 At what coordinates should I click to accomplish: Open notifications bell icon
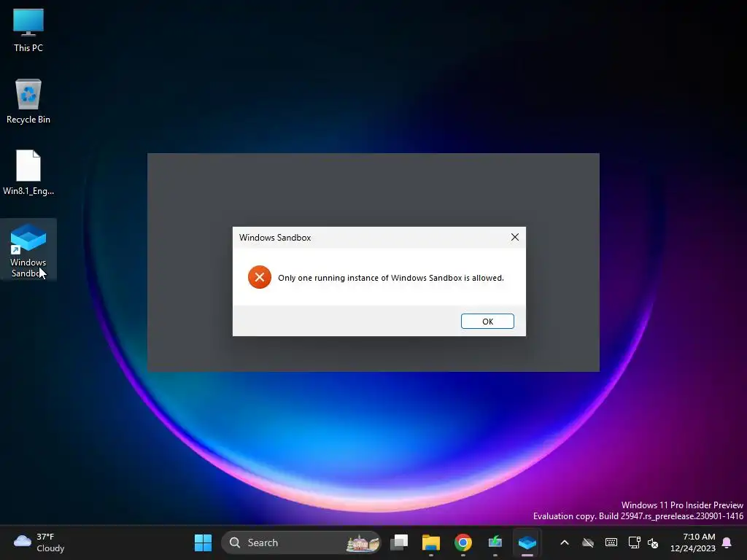tap(727, 542)
